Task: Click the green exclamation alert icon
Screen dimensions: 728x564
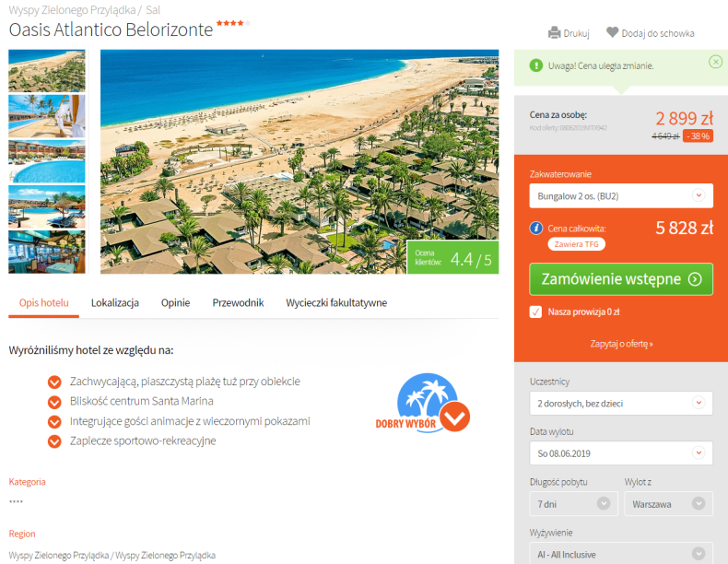Action: click(x=536, y=65)
